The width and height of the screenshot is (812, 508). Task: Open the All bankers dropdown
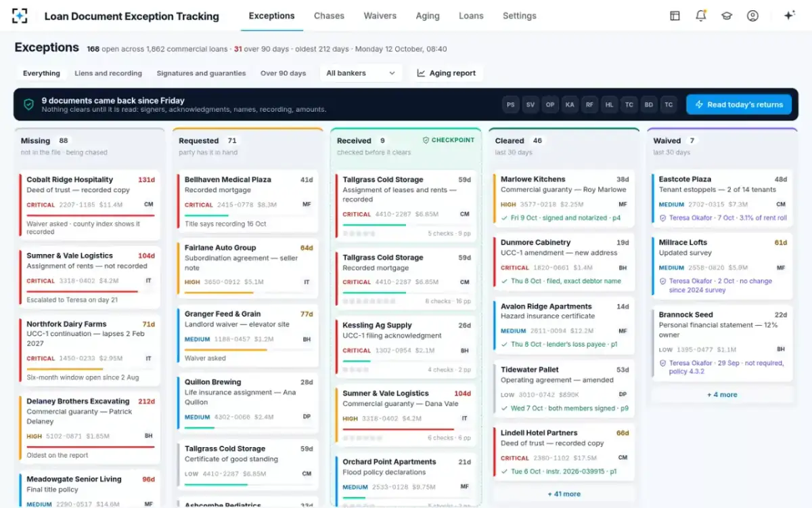click(361, 73)
